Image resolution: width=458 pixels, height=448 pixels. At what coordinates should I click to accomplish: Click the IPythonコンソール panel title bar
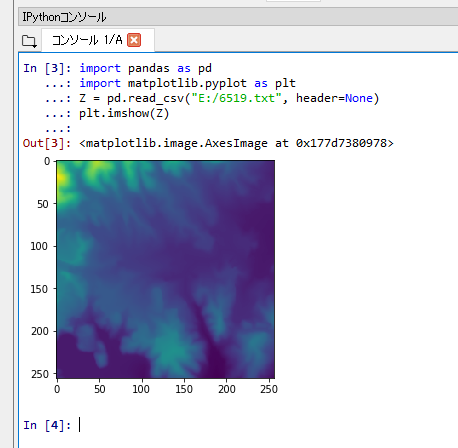click(238, 17)
